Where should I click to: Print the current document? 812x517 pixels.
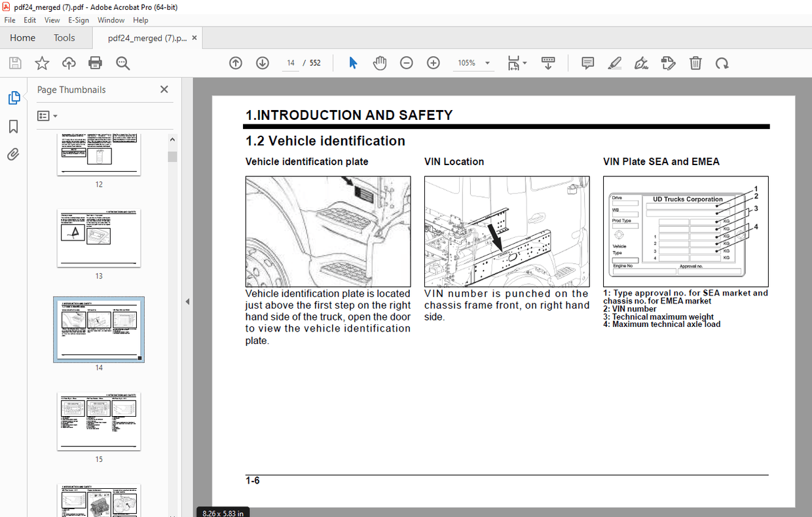click(x=95, y=62)
